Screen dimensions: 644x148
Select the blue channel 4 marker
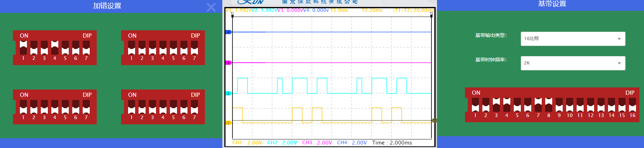[228, 32]
